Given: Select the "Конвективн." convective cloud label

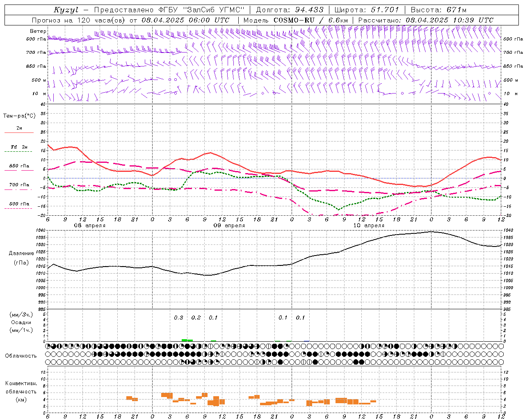Looking at the screenshot, I should (x=21, y=383).
